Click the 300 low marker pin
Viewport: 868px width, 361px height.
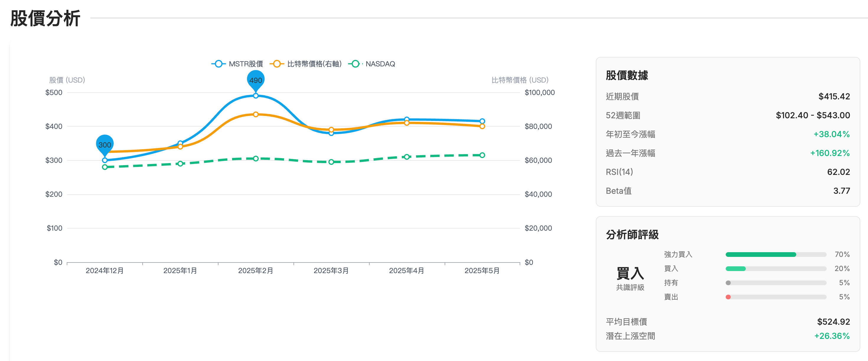click(105, 145)
